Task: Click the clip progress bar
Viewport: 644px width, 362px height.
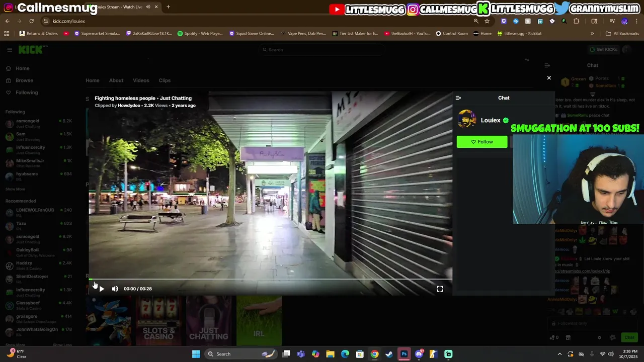Action: pyautogui.click(x=270, y=279)
